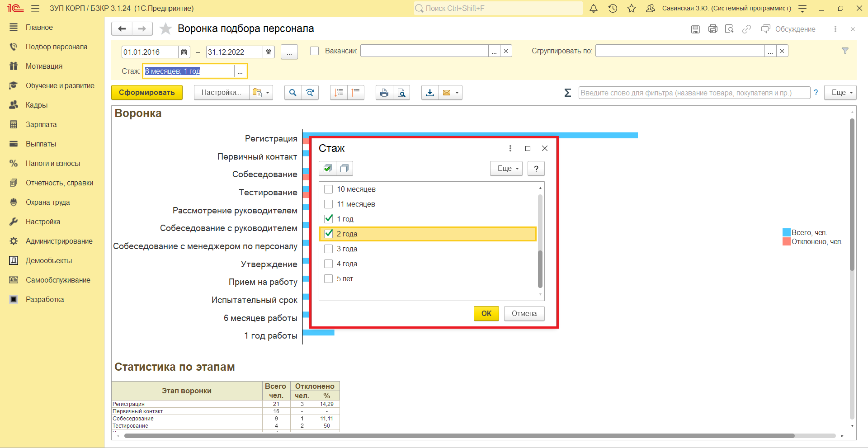Image resolution: width=868 pixels, height=448 pixels.
Task: Click the print report icon in toolbar
Action: point(384,93)
